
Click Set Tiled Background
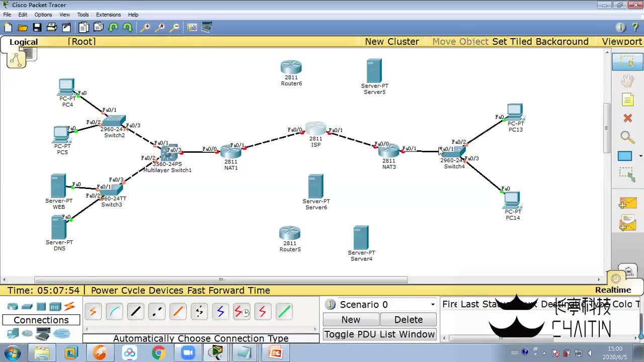[540, 42]
